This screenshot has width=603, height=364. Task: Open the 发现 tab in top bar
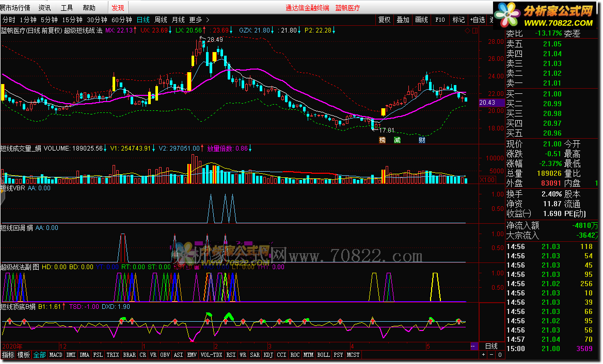pyautogui.click(x=118, y=8)
